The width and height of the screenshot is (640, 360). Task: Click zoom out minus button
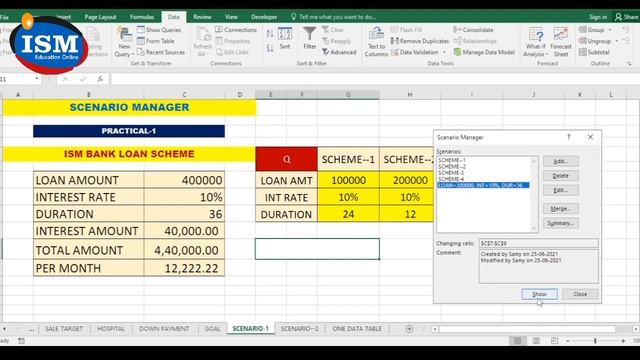(567, 340)
